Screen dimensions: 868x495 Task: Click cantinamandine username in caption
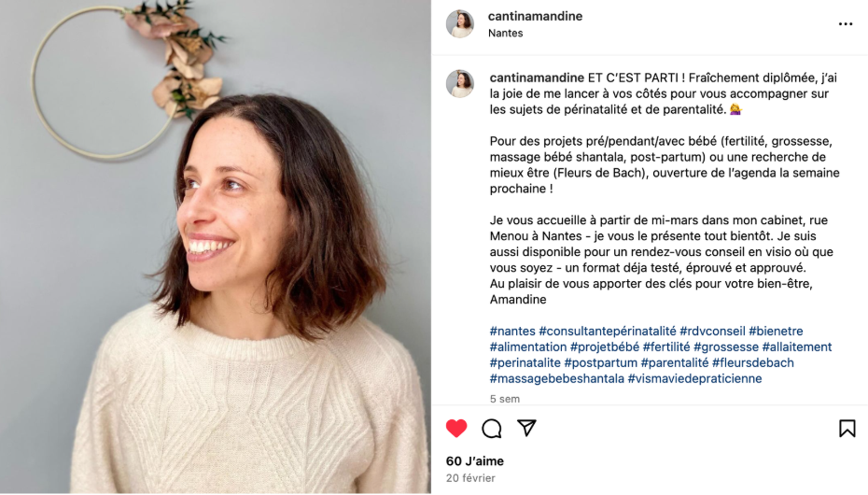[537, 78]
